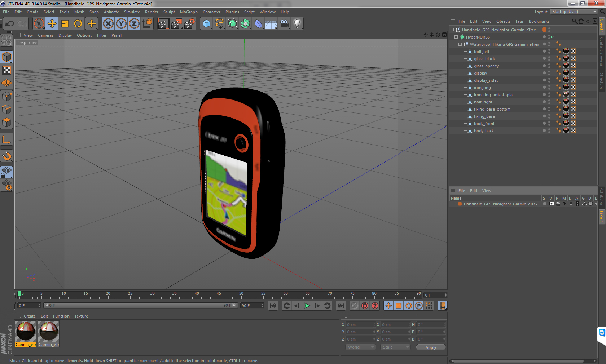This screenshot has width=606, height=364.
Task: Click the orange layer color swatch
Action: (x=460, y=204)
